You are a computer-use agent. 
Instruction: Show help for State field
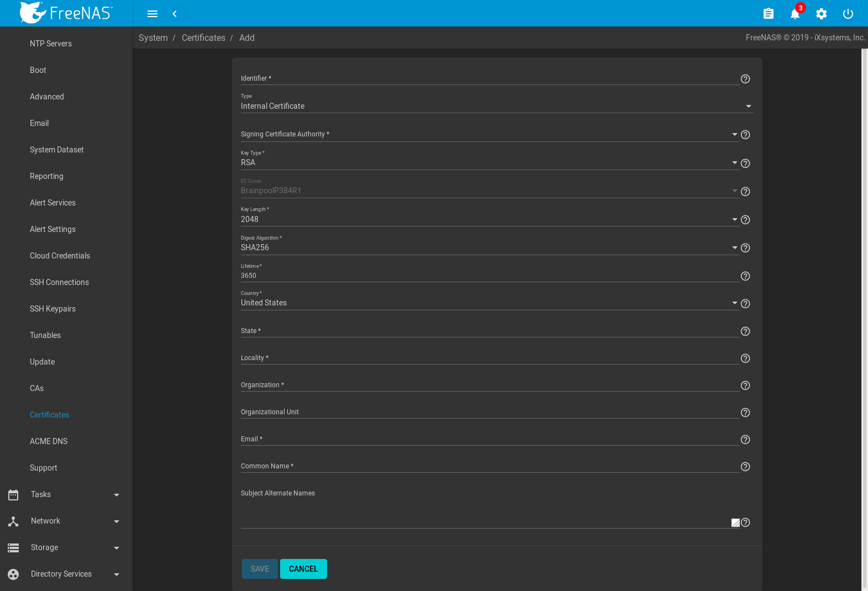click(745, 331)
